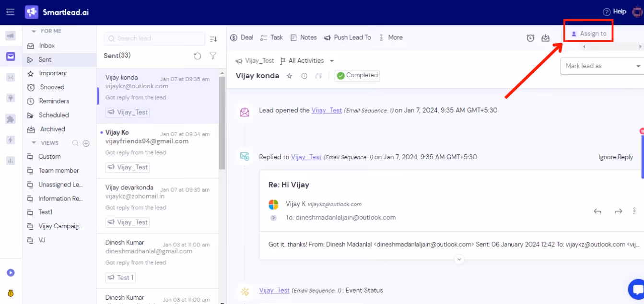Copy lead details icon beside Vijay konda
The height and width of the screenshot is (304, 644).
pos(318,76)
